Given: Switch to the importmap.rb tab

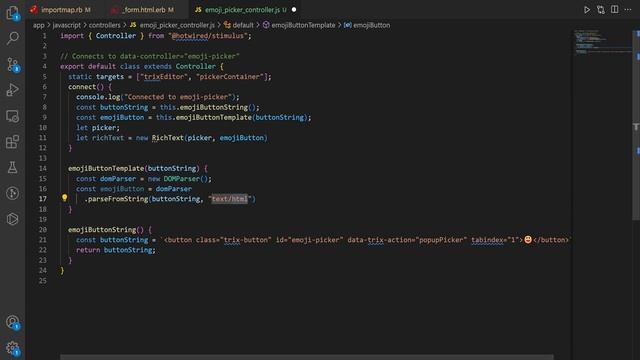Looking at the screenshot, I should (x=61, y=9).
